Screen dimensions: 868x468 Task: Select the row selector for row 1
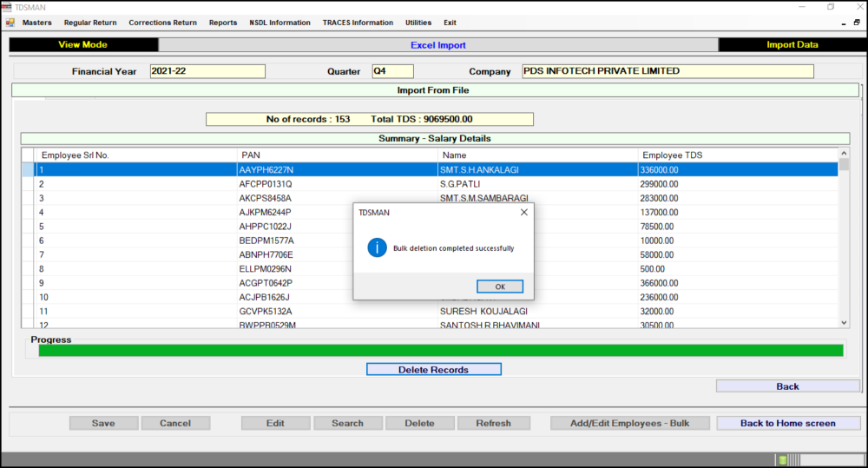pyautogui.click(x=29, y=170)
